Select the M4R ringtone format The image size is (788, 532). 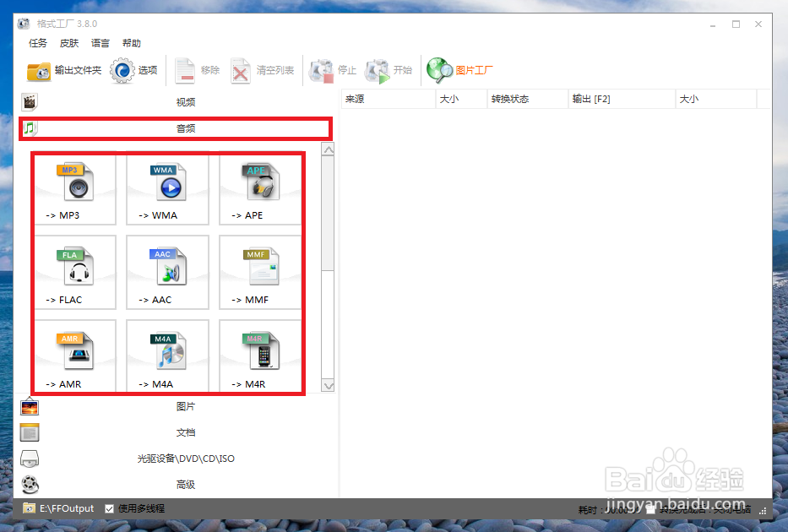[x=260, y=356]
